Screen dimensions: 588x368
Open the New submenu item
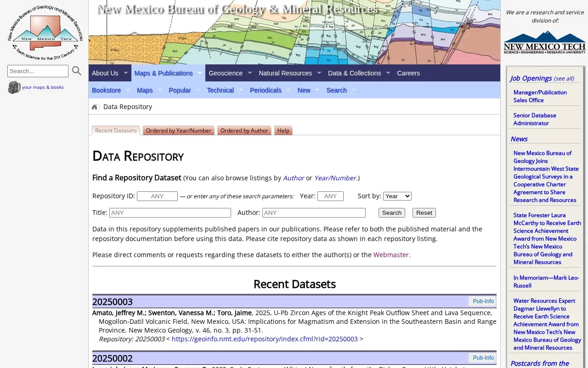pos(304,90)
